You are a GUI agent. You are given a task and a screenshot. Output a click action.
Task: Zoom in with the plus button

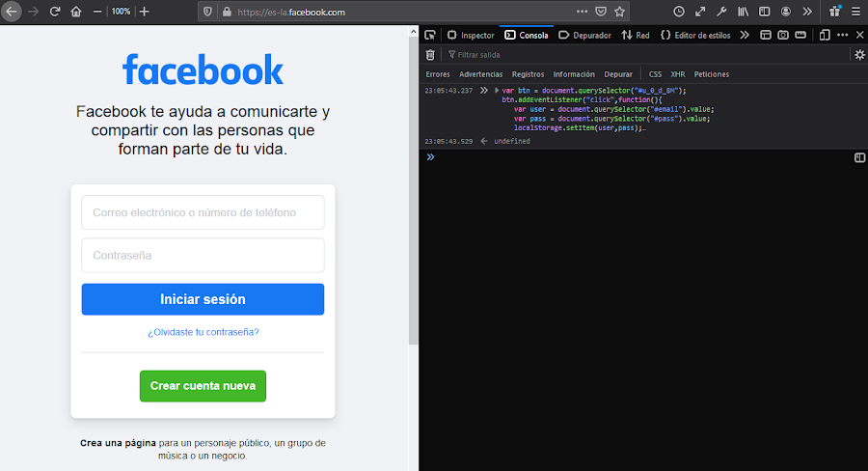click(x=144, y=12)
